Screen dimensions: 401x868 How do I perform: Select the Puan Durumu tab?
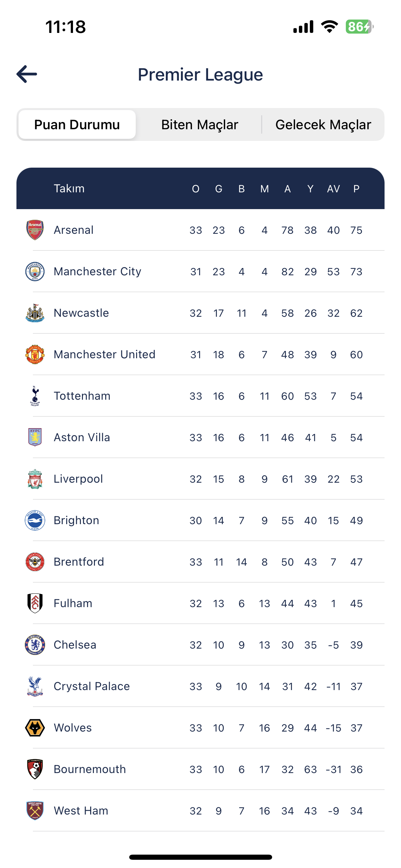tap(77, 125)
